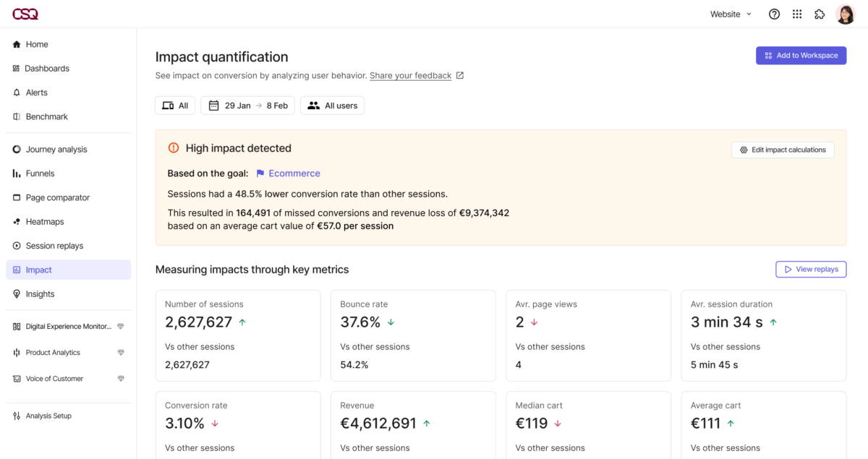Open the Benchmark section
The width and height of the screenshot is (868, 459).
point(47,116)
